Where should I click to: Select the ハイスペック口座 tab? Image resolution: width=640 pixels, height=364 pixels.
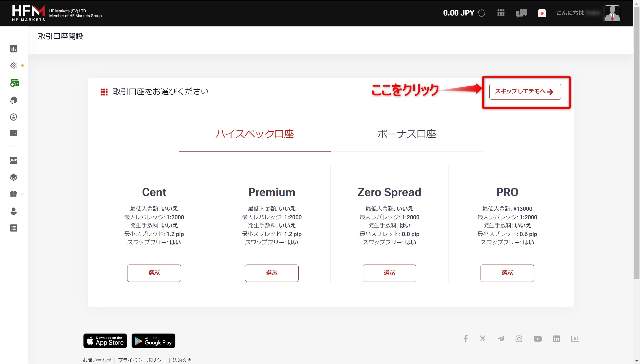pos(254,134)
